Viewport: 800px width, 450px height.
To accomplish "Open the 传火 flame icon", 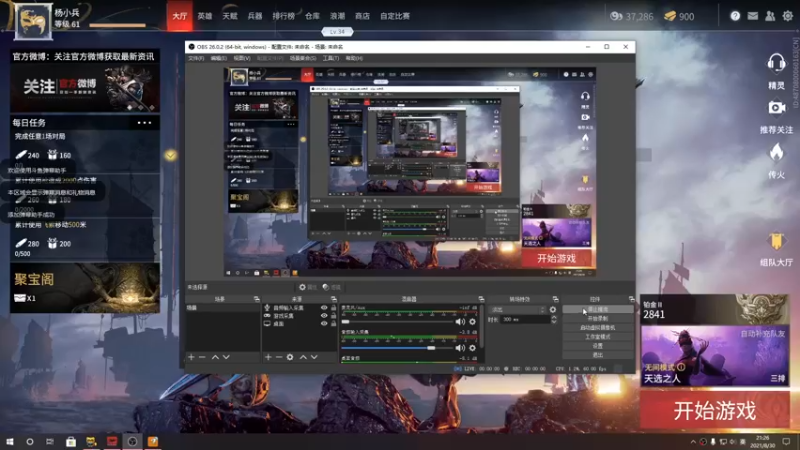I will point(777,153).
